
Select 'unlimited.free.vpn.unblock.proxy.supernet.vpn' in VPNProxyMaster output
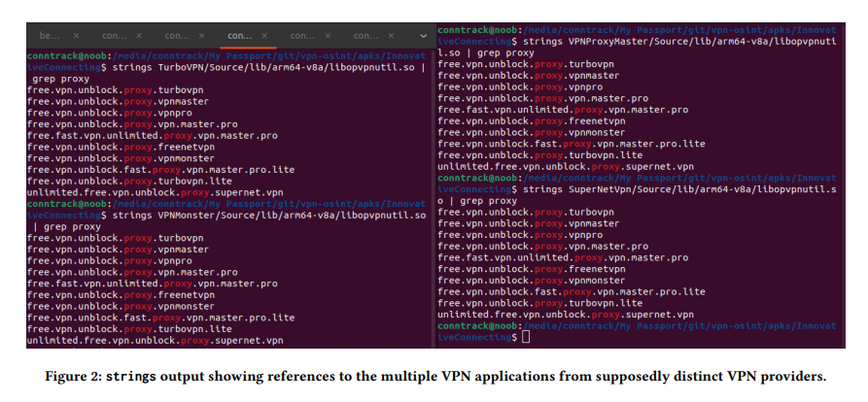(x=565, y=166)
